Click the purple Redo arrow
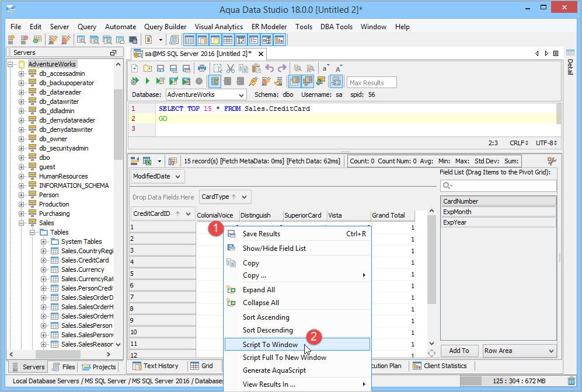The width and height of the screenshot is (582, 392). 282,69
